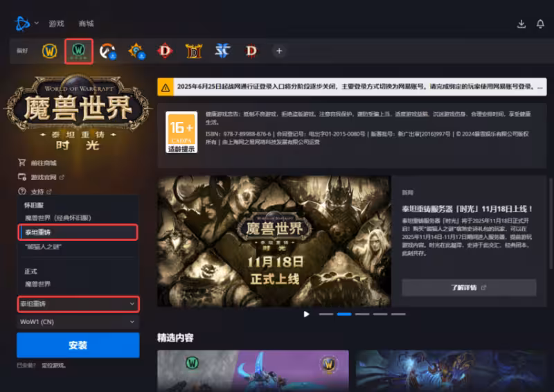Jump to fourth carousel slide indicator
This screenshot has width=554, height=392.
(380, 314)
